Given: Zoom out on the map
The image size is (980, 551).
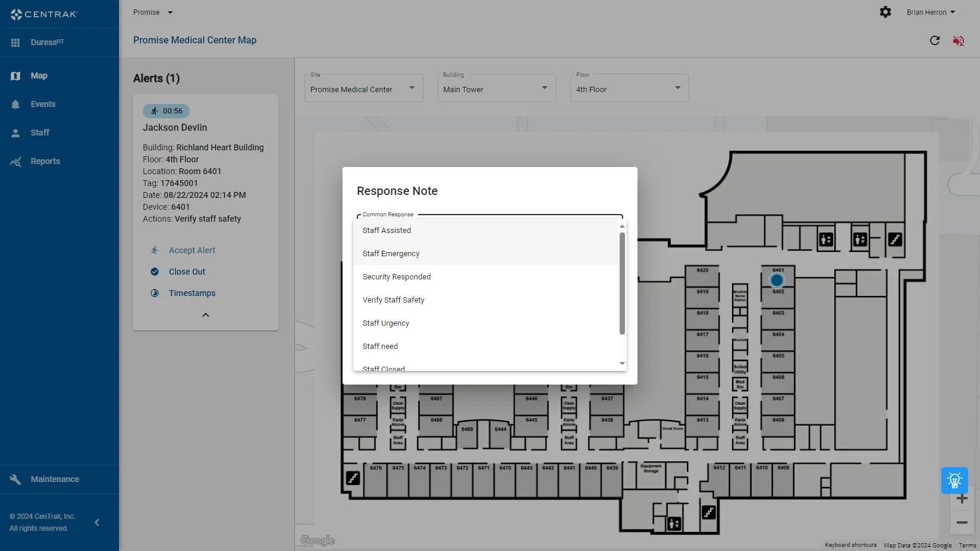Looking at the screenshot, I should (962, 522).
